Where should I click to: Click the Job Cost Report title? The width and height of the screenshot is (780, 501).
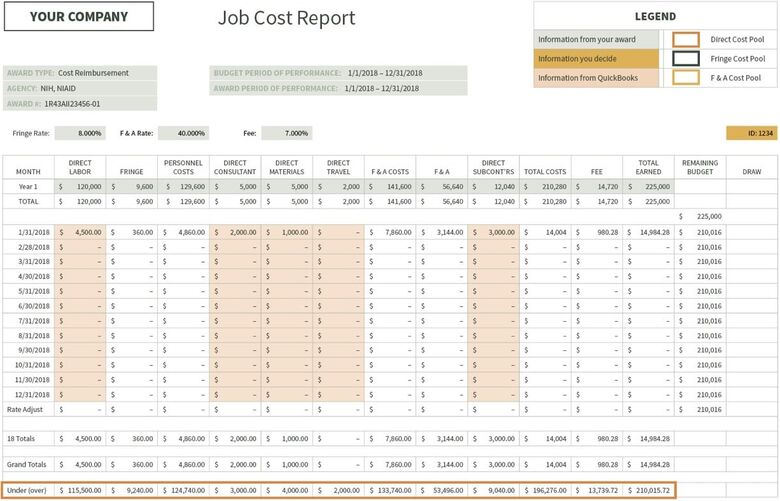[287, 18]
